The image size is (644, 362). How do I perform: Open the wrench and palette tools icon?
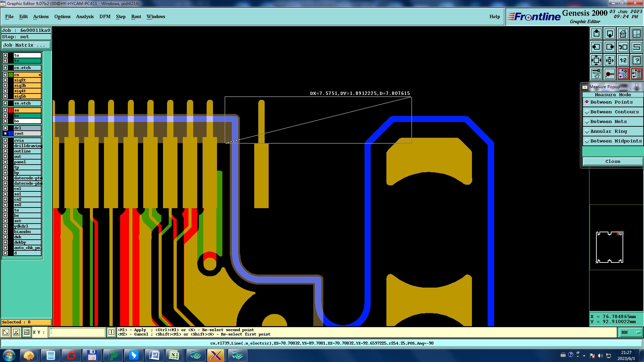(x=596, y=74)
